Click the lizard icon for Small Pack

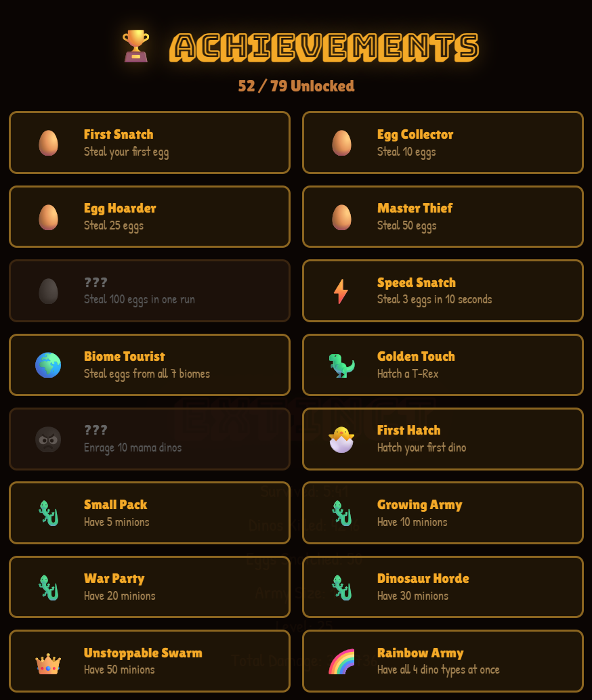[x=48, y=513]
